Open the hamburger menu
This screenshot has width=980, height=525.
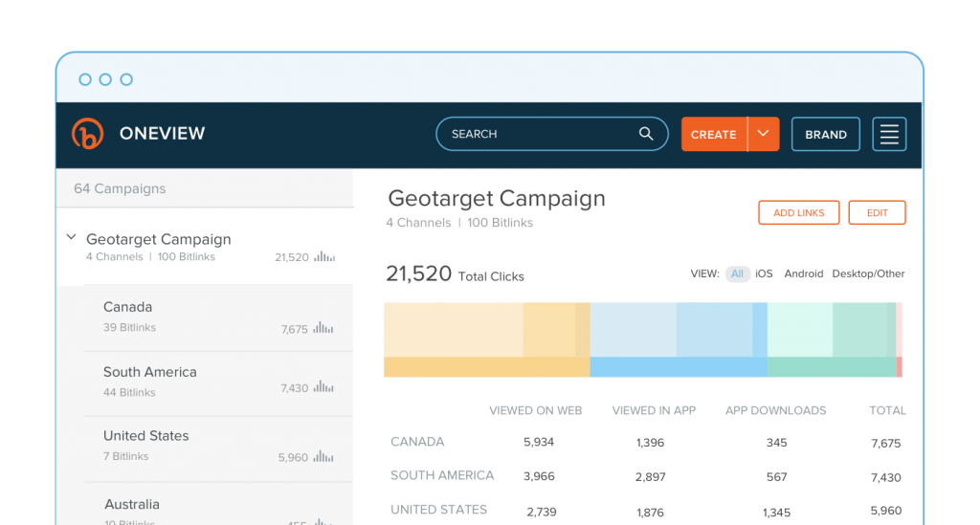pos(889,135)
